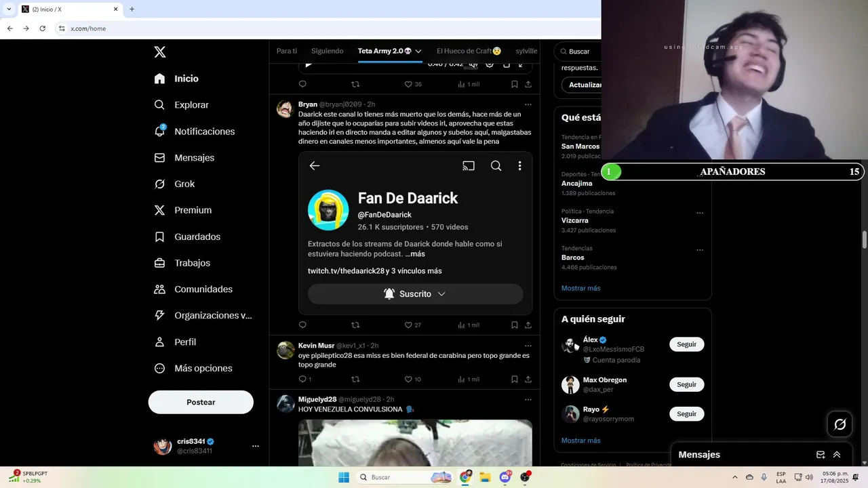Open Bryan's profile avatar
Image resolution: width=868 pixels, height=488 pixels.
pos(285,109)
